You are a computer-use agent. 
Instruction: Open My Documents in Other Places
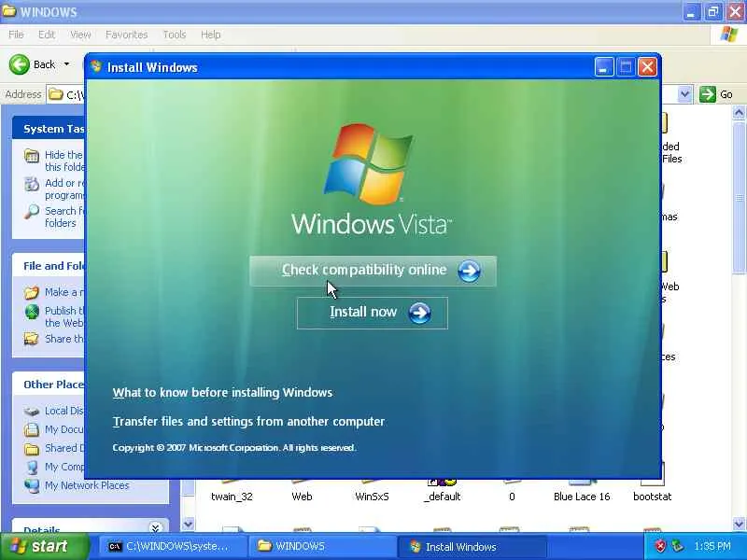pos(63,429)
